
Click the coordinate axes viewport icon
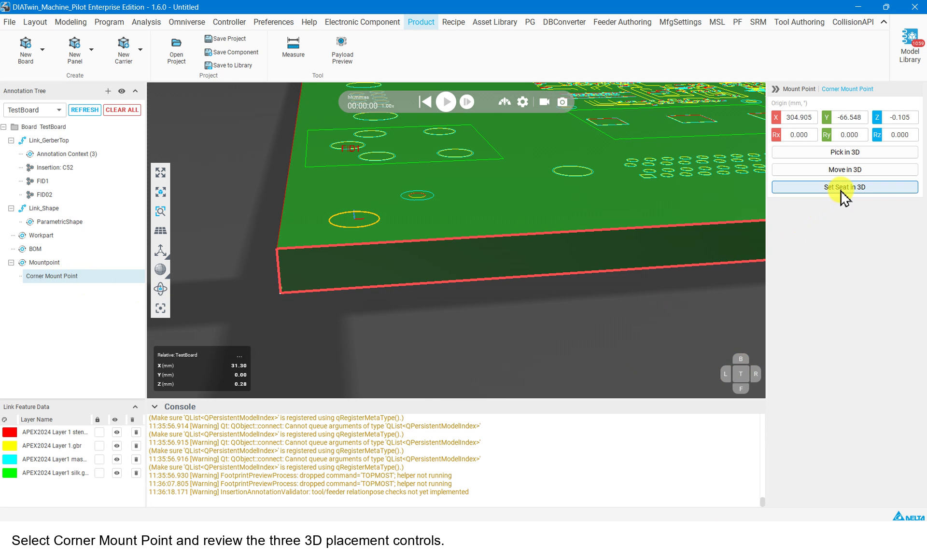160,250
